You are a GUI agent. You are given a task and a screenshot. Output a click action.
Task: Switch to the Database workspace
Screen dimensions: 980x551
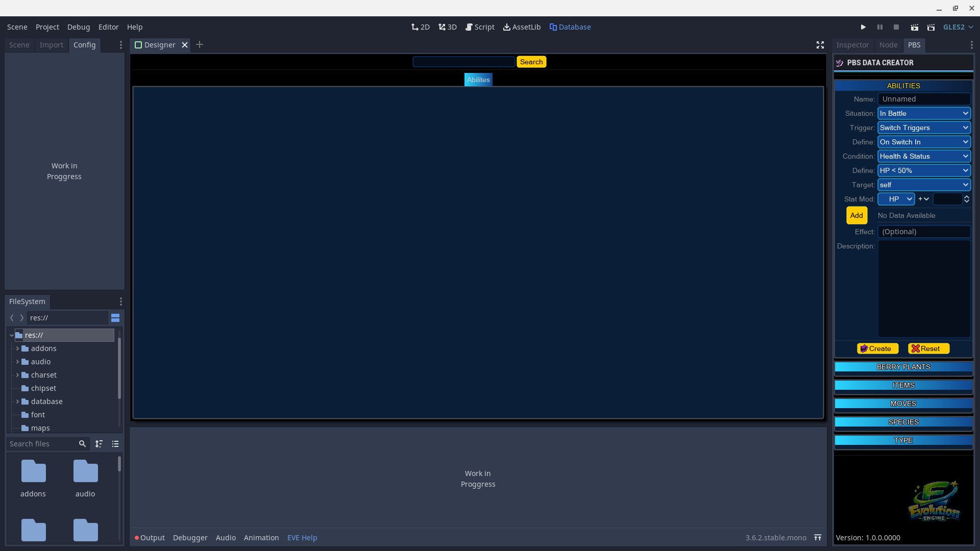coord(570,27)
